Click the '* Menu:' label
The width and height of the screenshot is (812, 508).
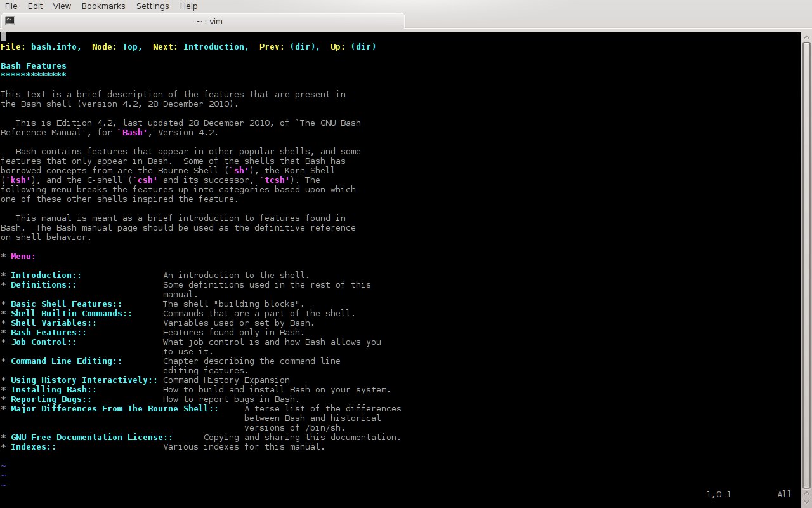pyautogui.click(x=18, y=256)
